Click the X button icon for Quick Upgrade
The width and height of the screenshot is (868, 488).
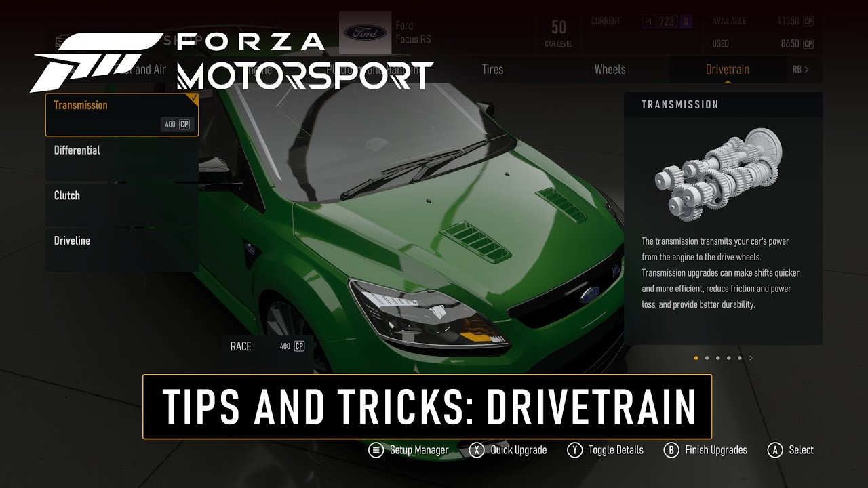(x=477, y=450)
